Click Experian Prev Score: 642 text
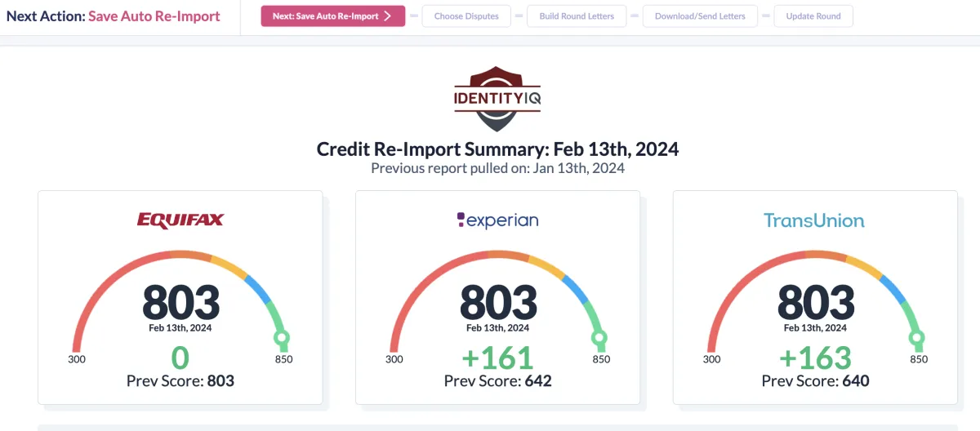Image resolution: width=980 pixels, height=431 pixels. [497, 381]
